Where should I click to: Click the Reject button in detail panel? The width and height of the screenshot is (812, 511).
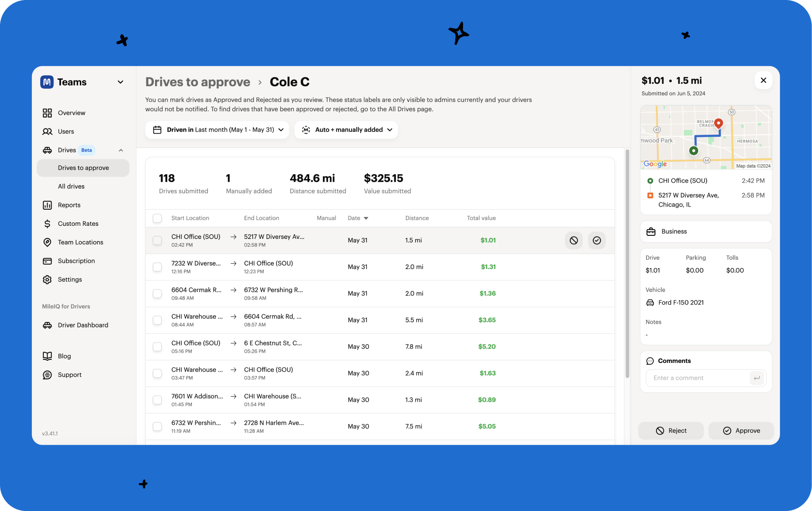671,431
